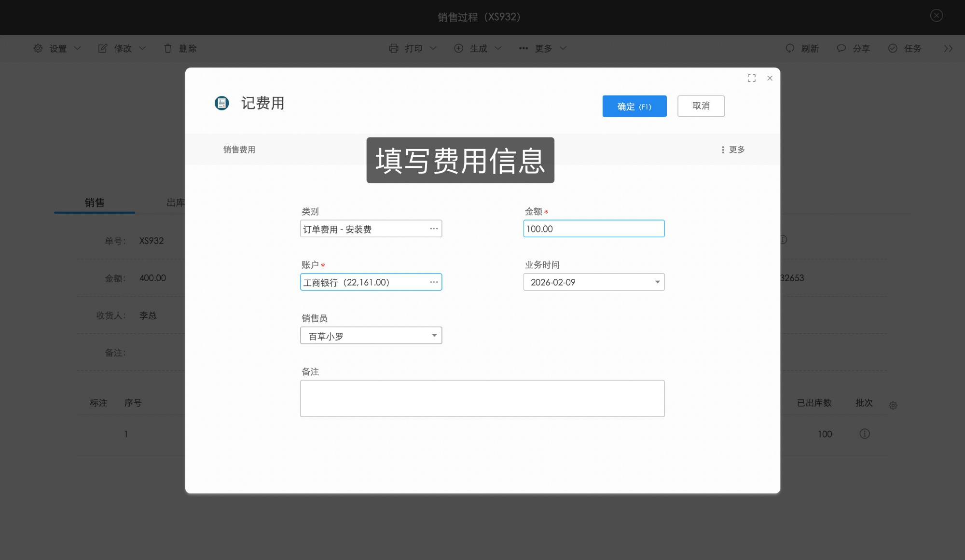Click inside the 备注 remarks text area

pos(482,398)
